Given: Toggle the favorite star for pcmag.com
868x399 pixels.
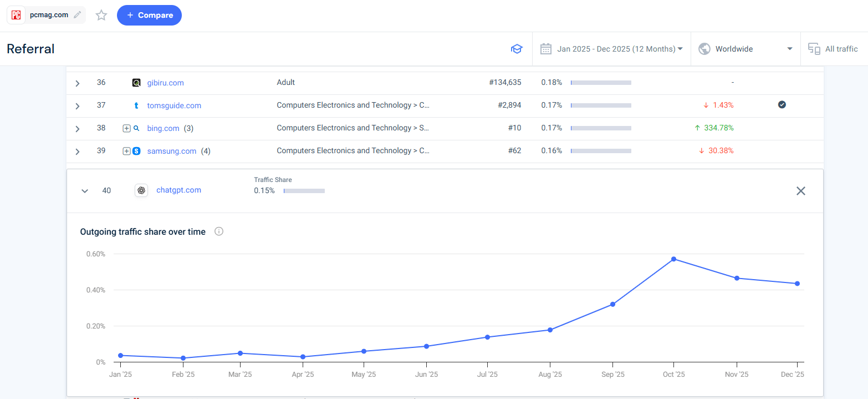Looking at the screenshot, I should pyautogui.click(x=101, y=15).
